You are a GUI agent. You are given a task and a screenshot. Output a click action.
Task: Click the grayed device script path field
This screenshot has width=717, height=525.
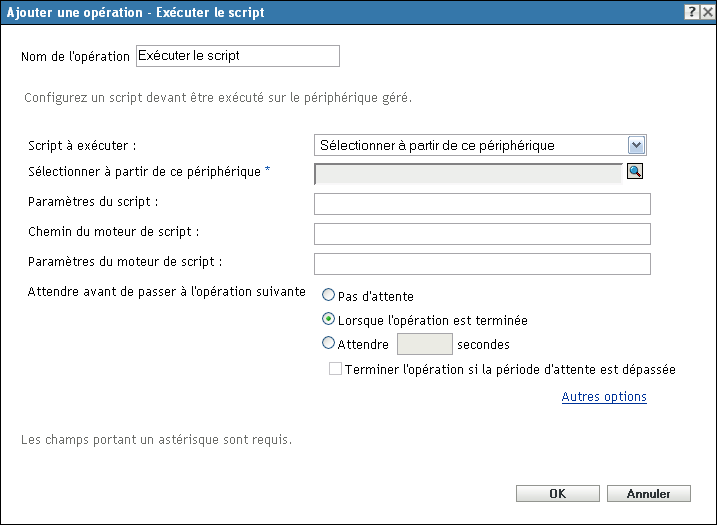coord(468,174)
